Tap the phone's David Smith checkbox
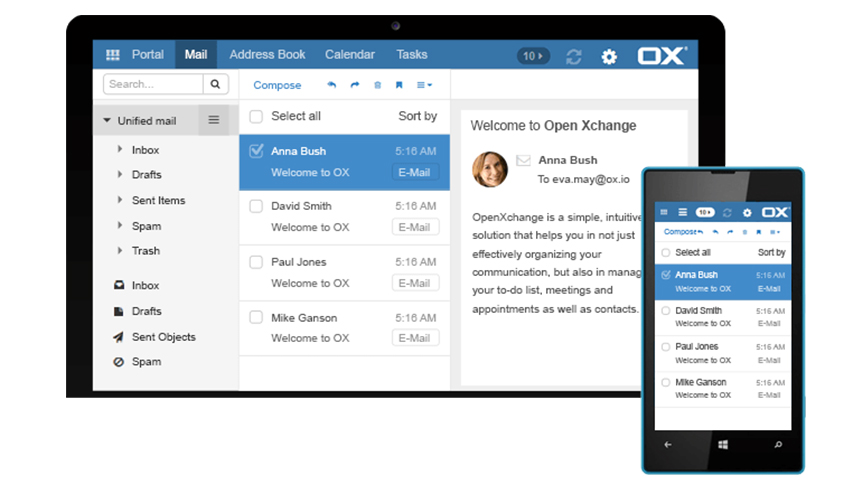 click(666, 311)
